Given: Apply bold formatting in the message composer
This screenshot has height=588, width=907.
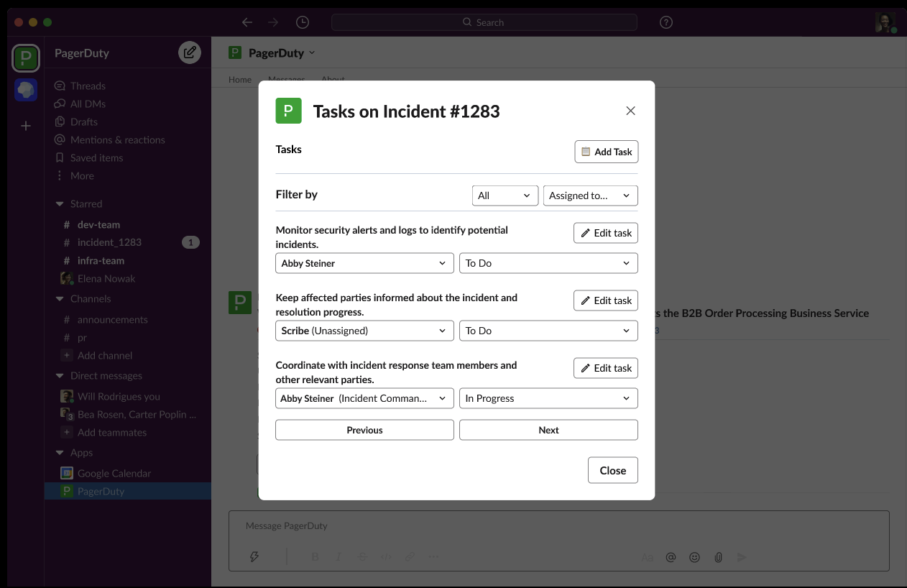Looking at the screenshot, I should [x=314, y=556].
